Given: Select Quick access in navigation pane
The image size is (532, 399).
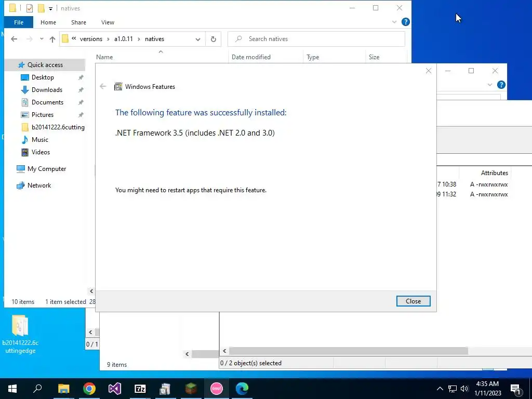Looking at the screenshot, I should click(x=45, y=65).
